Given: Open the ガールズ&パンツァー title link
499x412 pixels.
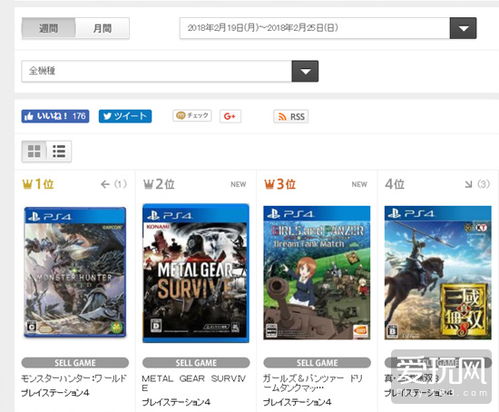Looking at the screenshot, I should coord(313,383).
